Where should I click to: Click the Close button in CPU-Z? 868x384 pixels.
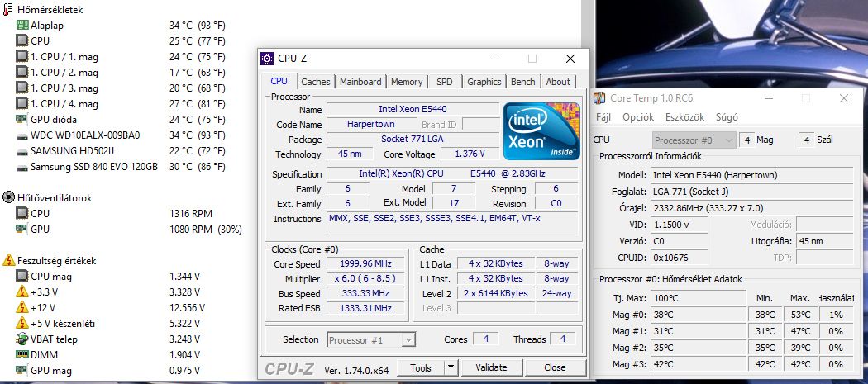point(555,367)
